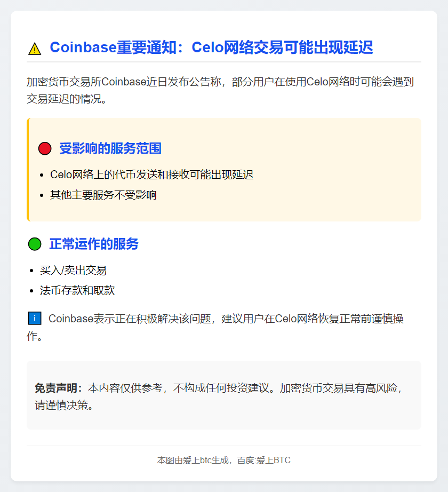This screenshot has height=492, width=448.
Task: Click the bullet dot before 其他主要服务不受影响
Action: pyautogui.click(x=42, y=195)
